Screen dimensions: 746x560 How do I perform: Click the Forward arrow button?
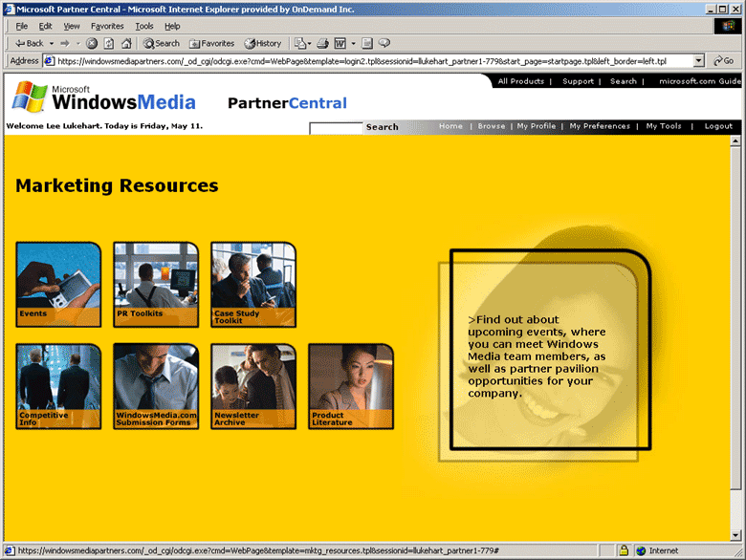coord(65,43)
